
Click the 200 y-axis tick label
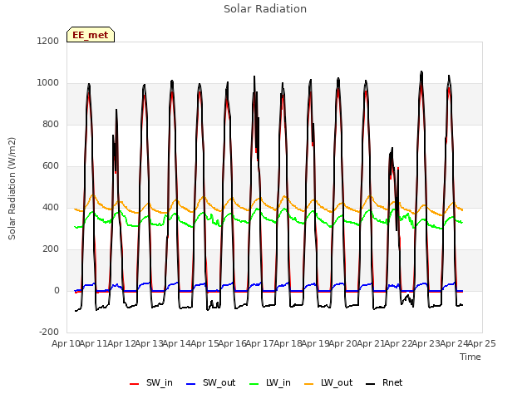(x=51, y=249)
